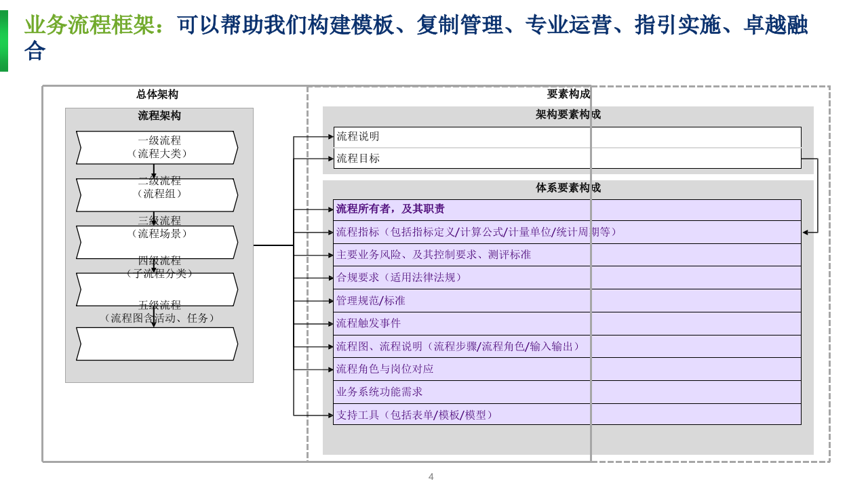The image size is (868, 488).
Task: Expand the 体系要素构成 section header
Action: coord(570,188)
